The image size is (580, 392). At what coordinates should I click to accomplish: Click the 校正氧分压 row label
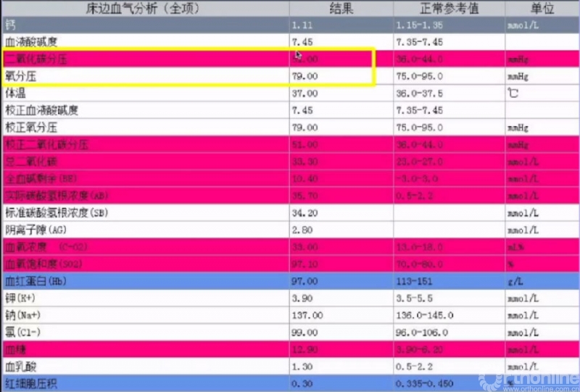point(31,128)
